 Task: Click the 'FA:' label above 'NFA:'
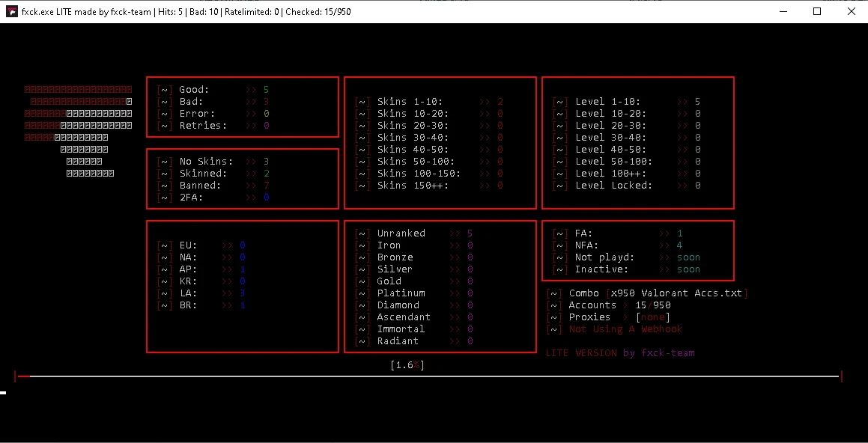coord(584,233)
